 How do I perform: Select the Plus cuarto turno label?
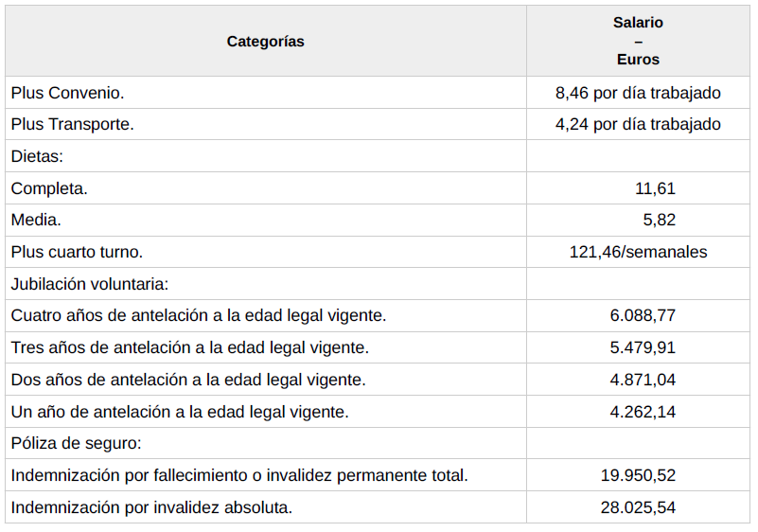click(x=77, y=252)
